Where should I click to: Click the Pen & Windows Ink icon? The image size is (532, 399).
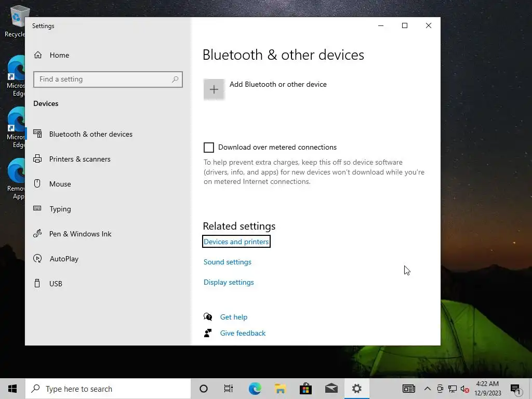click(37, 233)
